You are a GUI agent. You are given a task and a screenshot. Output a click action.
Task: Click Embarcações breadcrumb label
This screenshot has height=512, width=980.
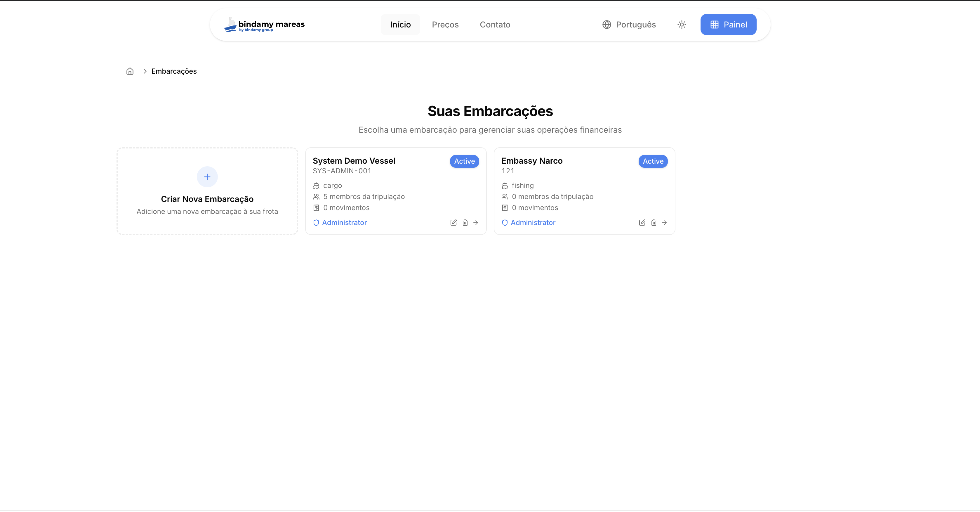pos(174,71)
